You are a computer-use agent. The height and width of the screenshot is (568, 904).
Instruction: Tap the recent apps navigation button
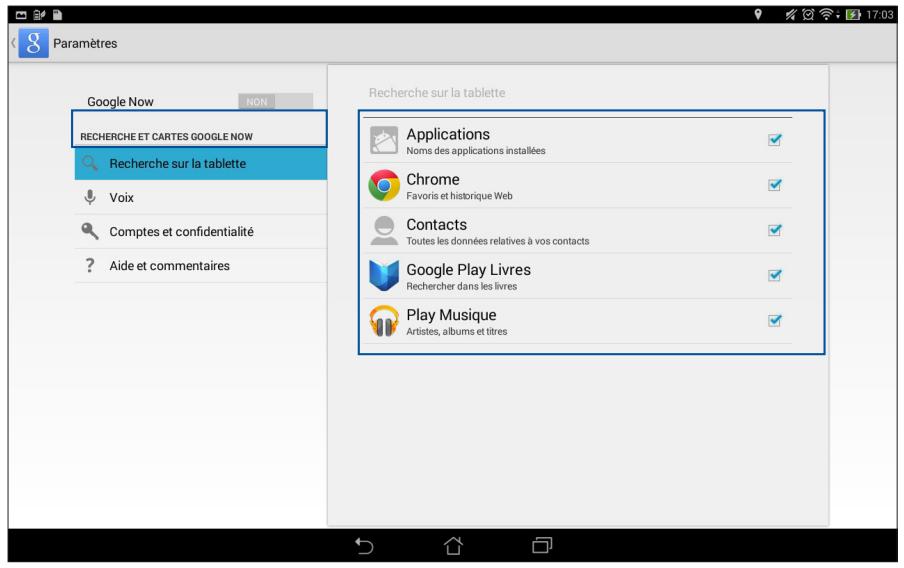point(542,545)
